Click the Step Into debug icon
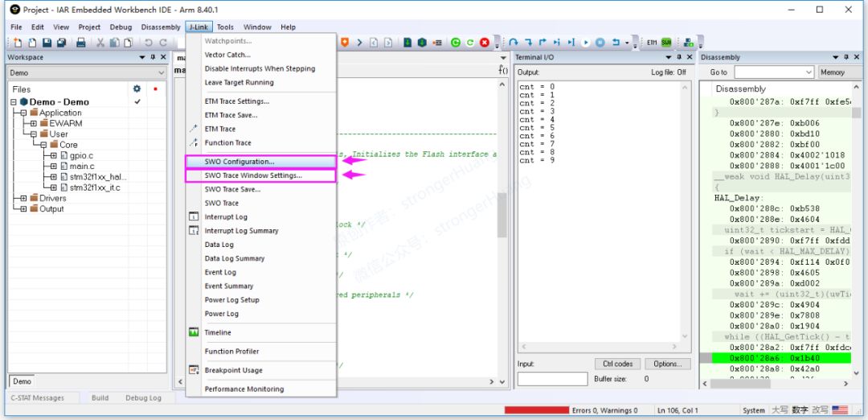The height and width of the screenshot is (420, 868). click(529, 43)
